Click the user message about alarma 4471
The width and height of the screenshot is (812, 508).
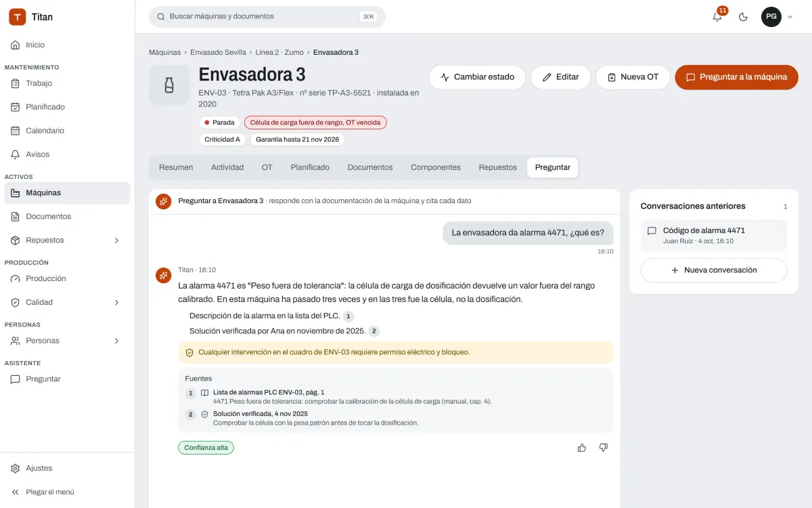coord(528,233)
